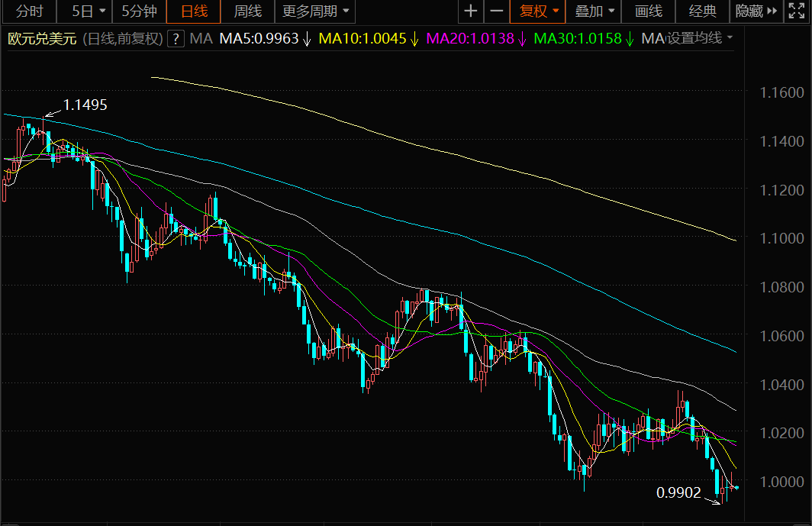Click the 1.1600 price axis label
Viewport: 812px width, 526px height.
(781, 93)
